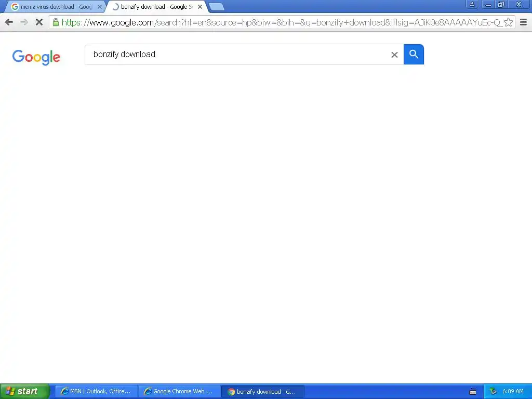Open the Windows start menu
The image size is (532, 399).
point(24,391)
